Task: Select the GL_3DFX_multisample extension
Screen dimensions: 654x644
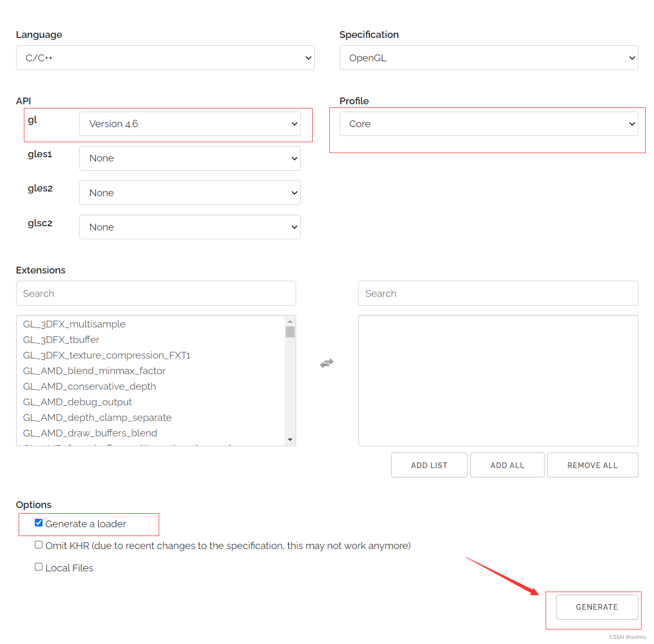Action: 74,324
